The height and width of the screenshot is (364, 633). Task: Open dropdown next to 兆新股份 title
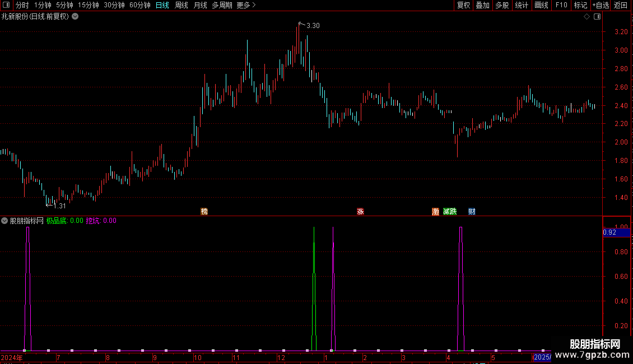[x=75, y=16]
